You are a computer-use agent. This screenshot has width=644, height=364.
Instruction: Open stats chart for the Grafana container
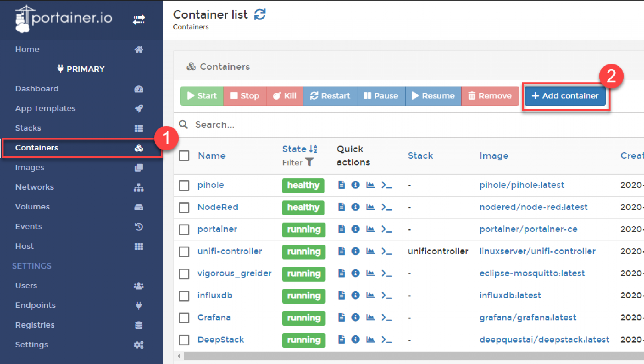tap(370, 318)
